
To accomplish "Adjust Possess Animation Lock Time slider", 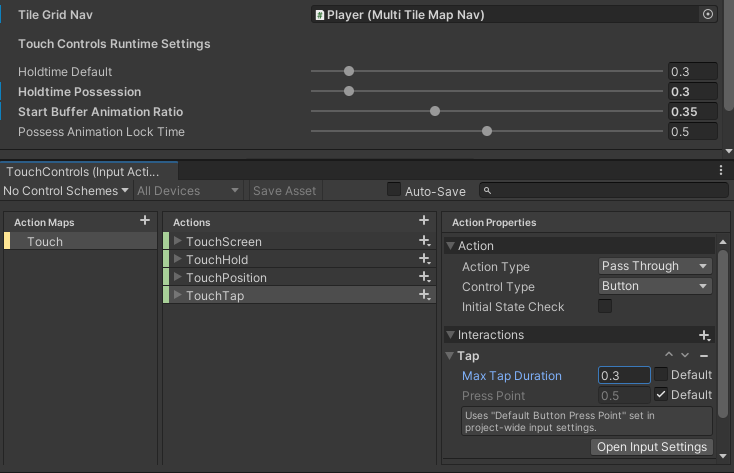I will click(487, 131).
